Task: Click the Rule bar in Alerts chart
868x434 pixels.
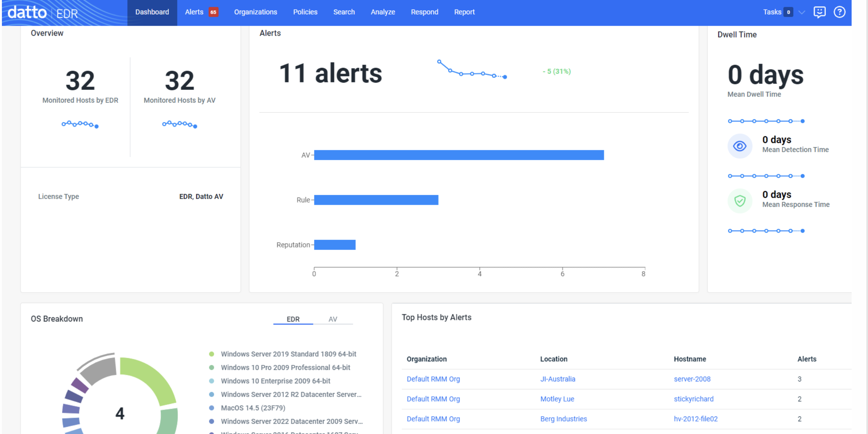Action: 376,200
